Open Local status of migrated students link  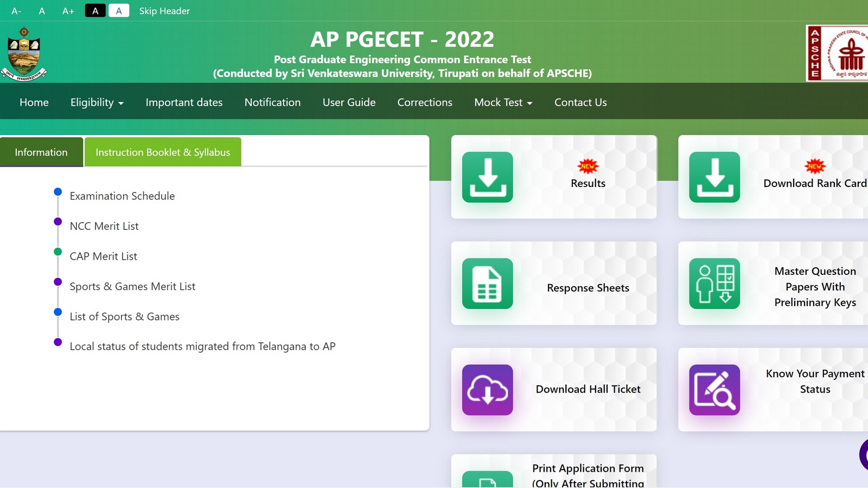[202, 346]
